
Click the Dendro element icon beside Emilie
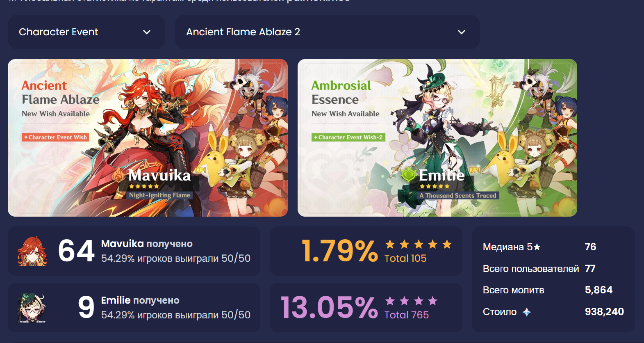[409, 175]
